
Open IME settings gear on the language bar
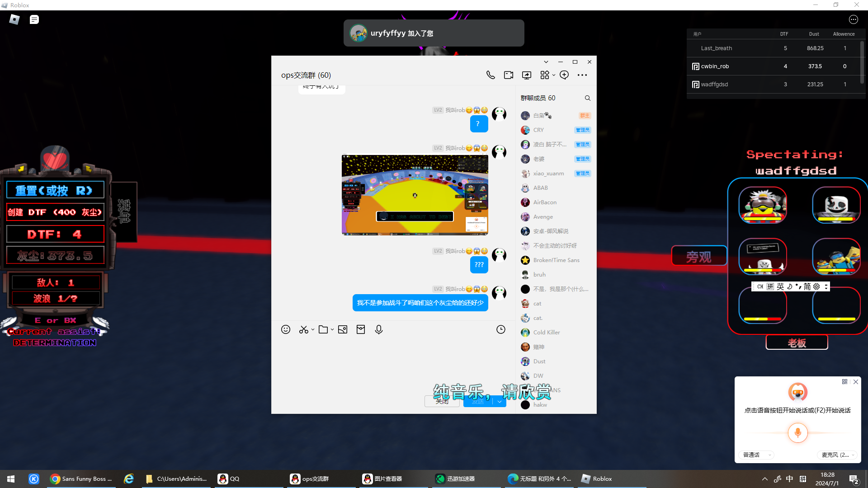pos(816,286)
